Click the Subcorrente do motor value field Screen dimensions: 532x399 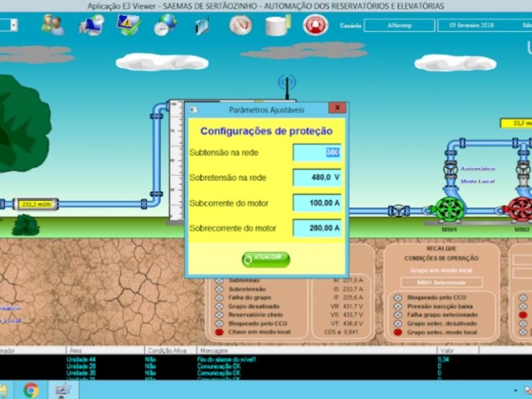click(x=317, y=203)
